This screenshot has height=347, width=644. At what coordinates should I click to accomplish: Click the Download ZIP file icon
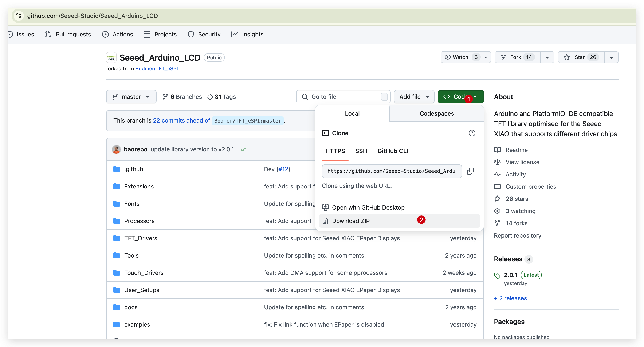pos(325,221)
